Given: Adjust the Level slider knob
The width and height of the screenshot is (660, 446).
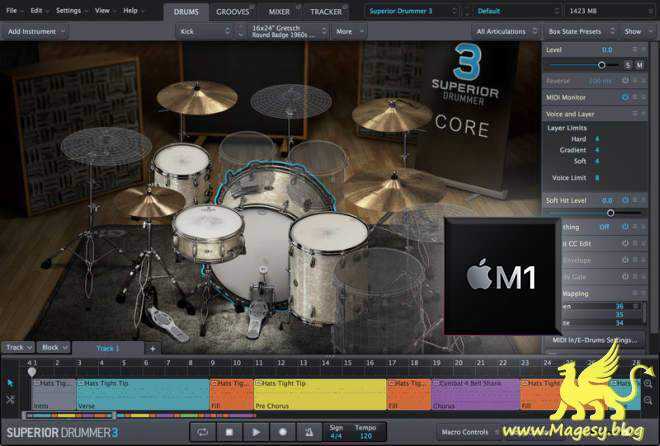Looking at the screenshot, I should tap(602, 65).
